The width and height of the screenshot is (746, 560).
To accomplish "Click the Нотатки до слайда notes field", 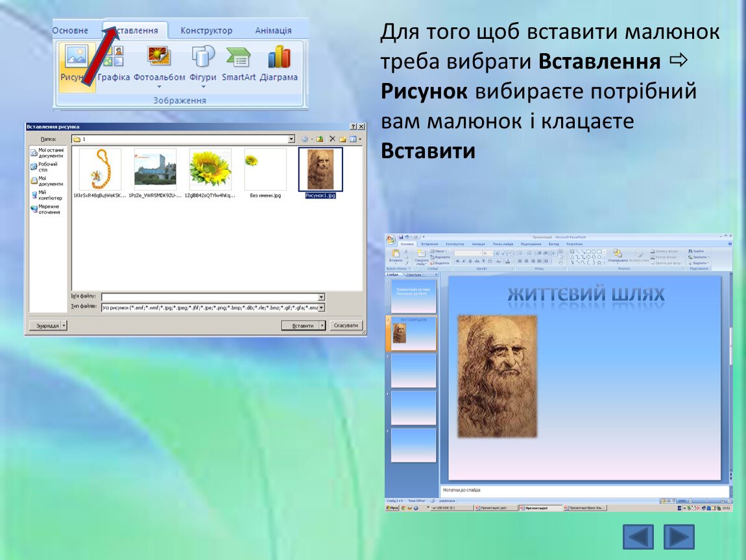I will pyautogui.click(x=584, y=491).
